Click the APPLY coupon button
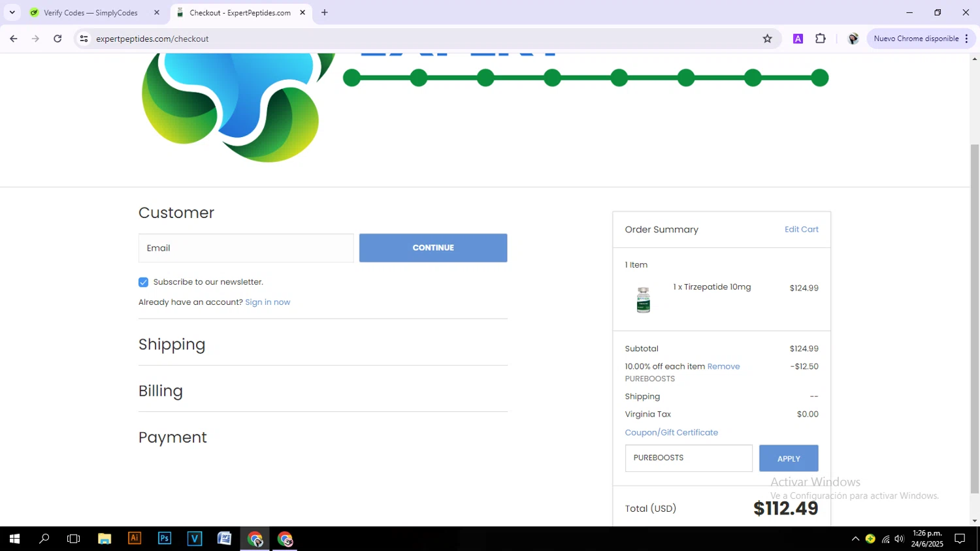The width and height of the screenshot is (980, 551). (789, 458)
